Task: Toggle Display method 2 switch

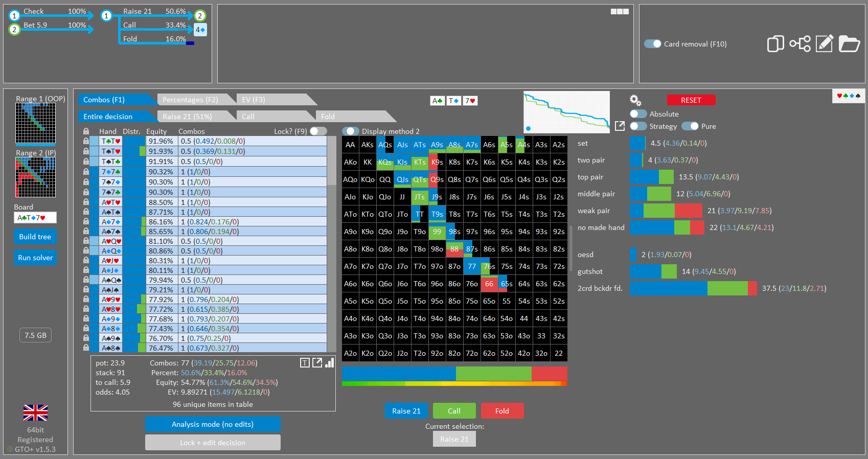Action: point(350,131)
